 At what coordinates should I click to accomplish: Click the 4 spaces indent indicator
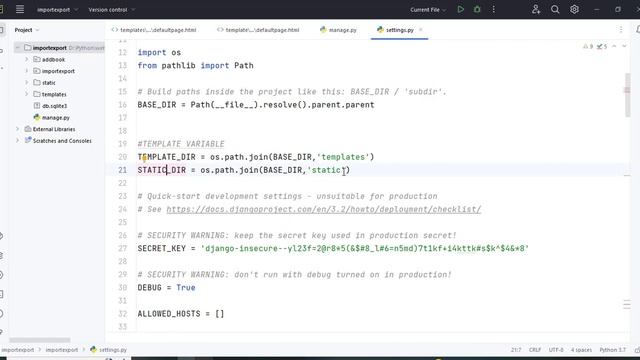[581, 350]
